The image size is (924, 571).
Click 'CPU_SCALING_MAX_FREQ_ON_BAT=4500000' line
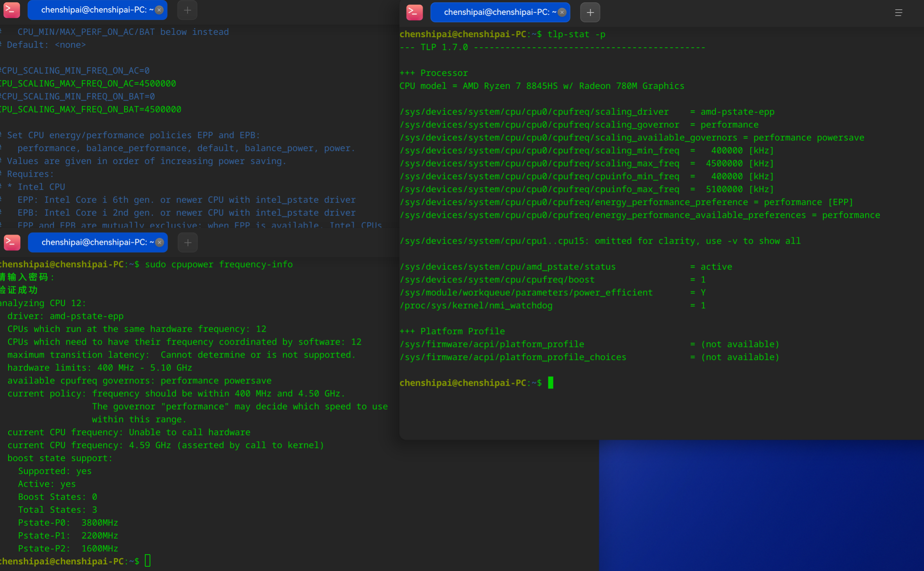(91, 109)
